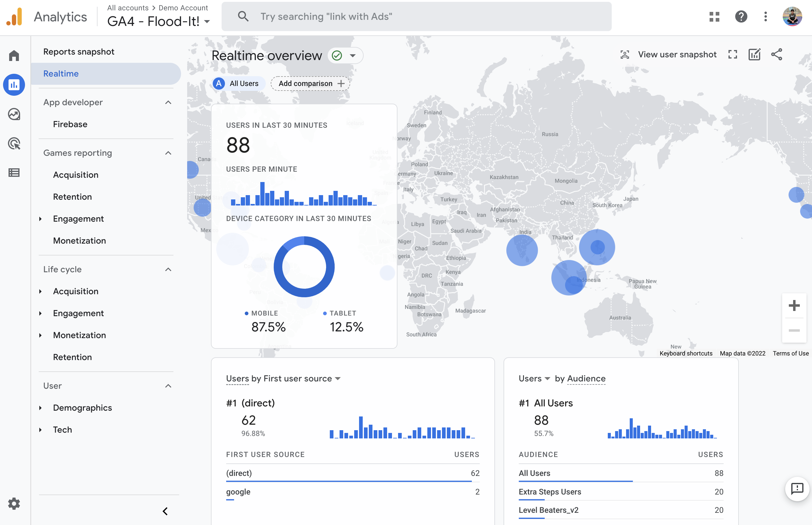
Task: Open Configure icon in left rail
Action: pos(14,173)
